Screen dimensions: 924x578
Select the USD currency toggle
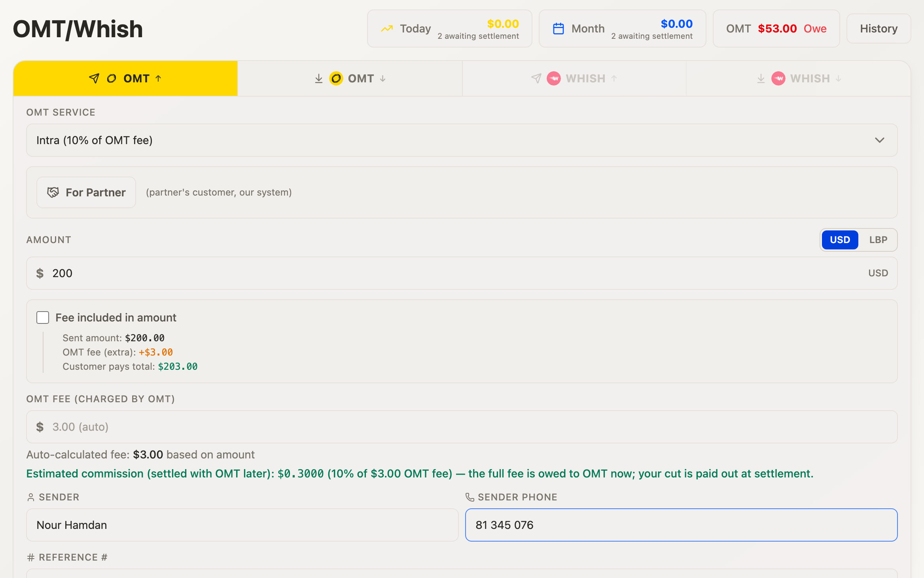[x=840, y=240]
